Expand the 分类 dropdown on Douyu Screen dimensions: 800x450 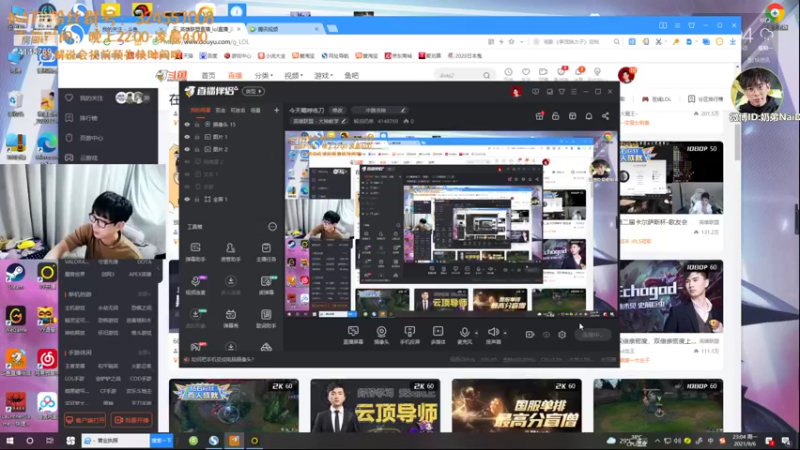coord(264,76)
